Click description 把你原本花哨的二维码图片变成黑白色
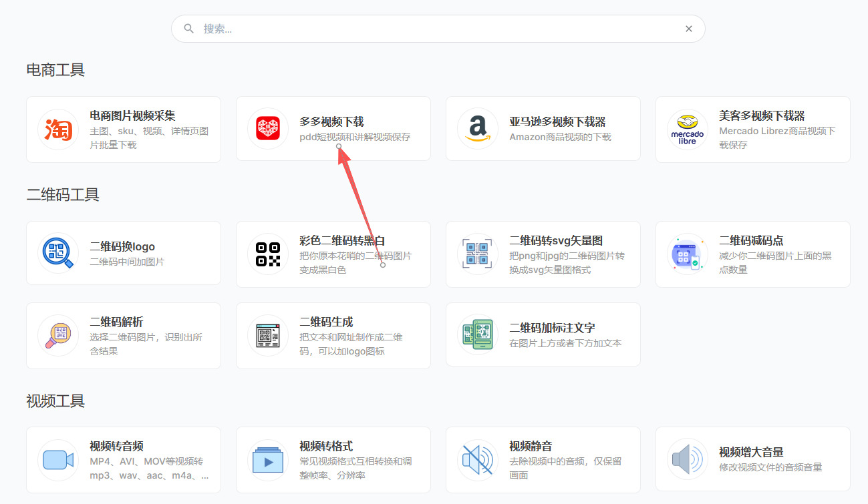This screenshot has height=504, width=868. coord(355,262)
